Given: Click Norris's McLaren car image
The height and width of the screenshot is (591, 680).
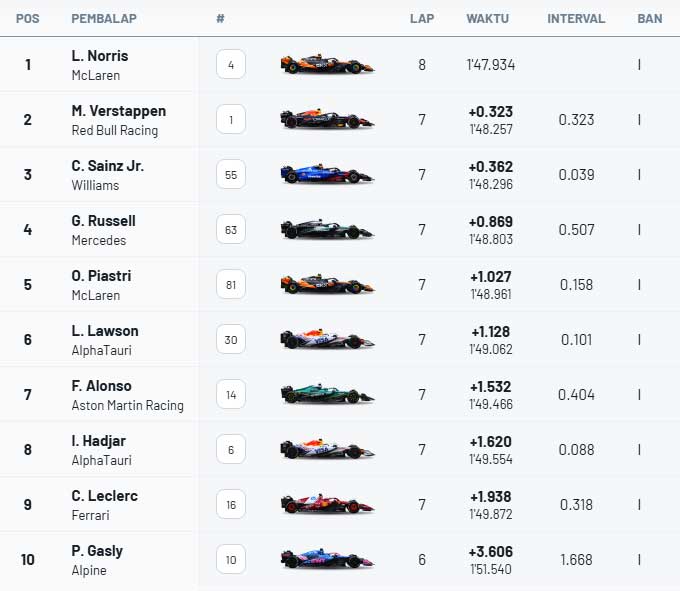Looking at the screenshot, I should click(327, 65).
